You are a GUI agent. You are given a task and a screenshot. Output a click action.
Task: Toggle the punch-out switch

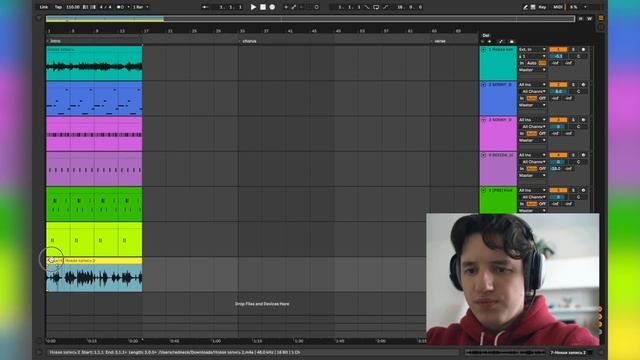(x=385, y=7)
